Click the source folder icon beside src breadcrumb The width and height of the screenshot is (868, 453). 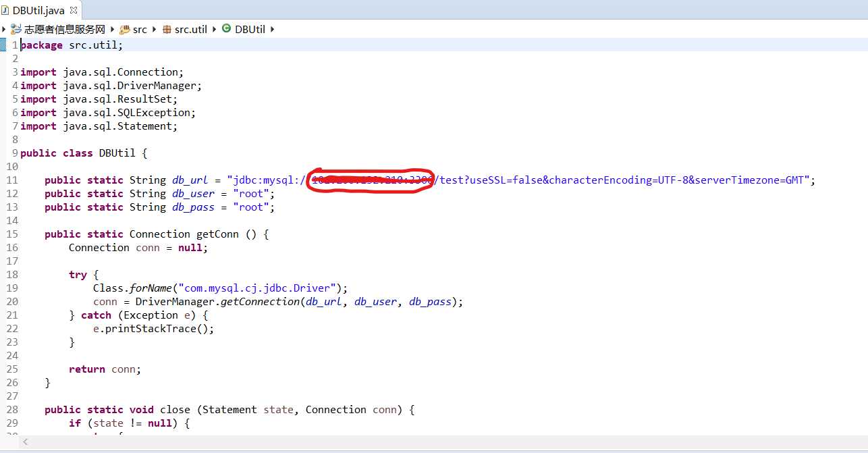(125, 29)
